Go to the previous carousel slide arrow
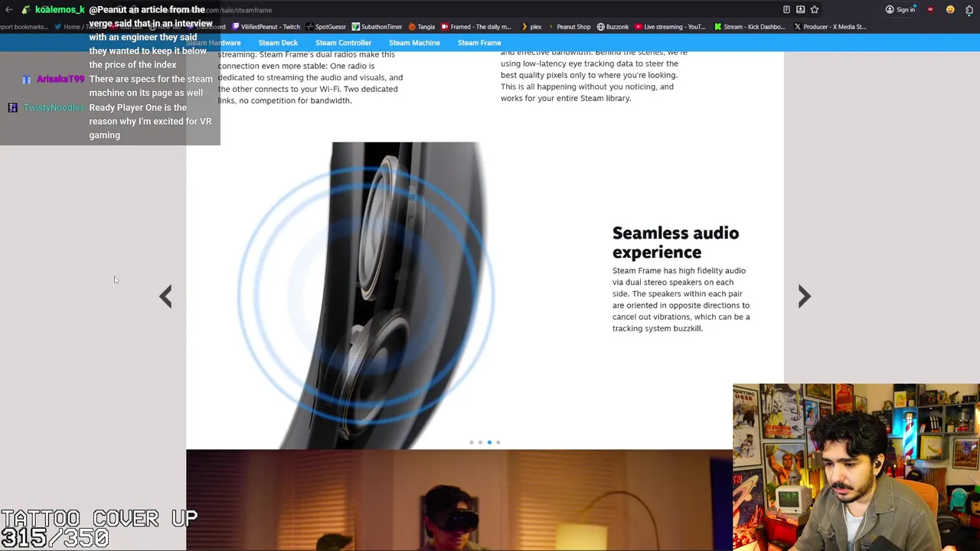This screenshot has width=980, height=551. (165, 296)
